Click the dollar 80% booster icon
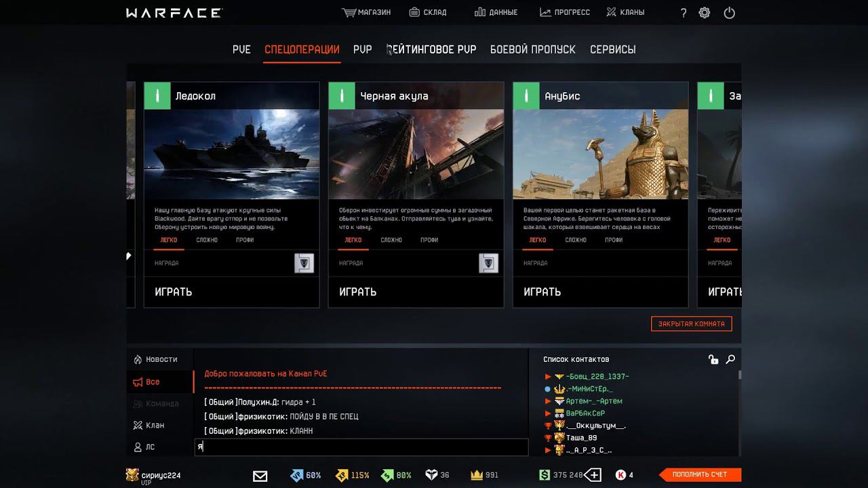The width and height of the screenshot is (868, 488). [x=387, y=475]
